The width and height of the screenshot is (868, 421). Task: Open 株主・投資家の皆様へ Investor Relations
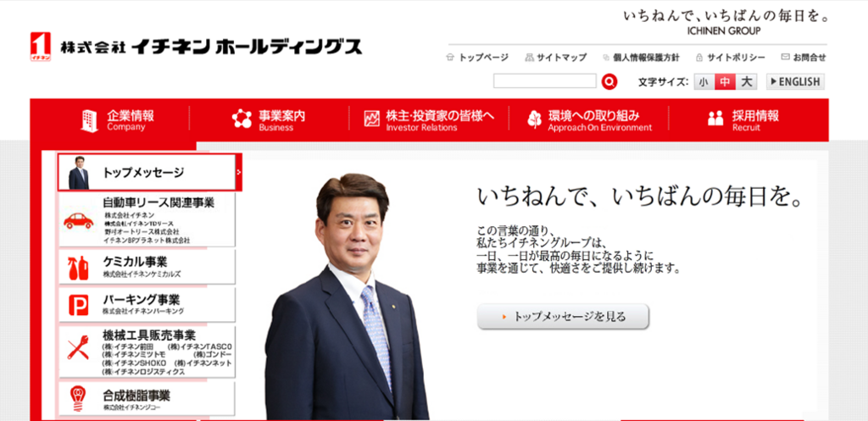tap(429, 120)
